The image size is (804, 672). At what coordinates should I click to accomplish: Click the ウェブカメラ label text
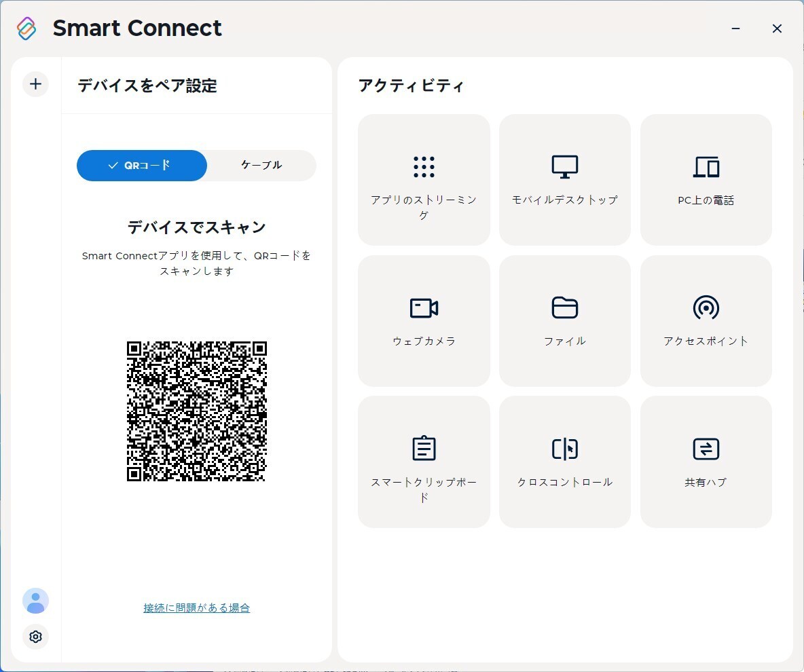(x=424, y=341)
